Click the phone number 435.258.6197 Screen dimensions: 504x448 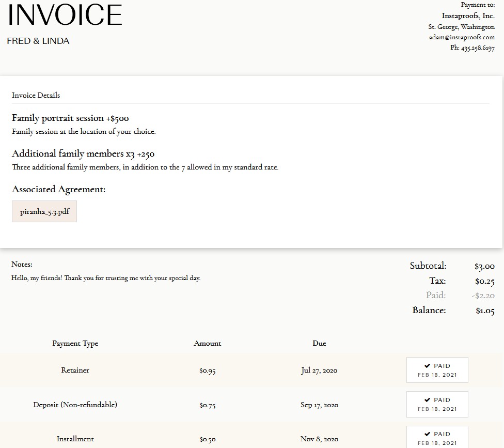(478, 48)
